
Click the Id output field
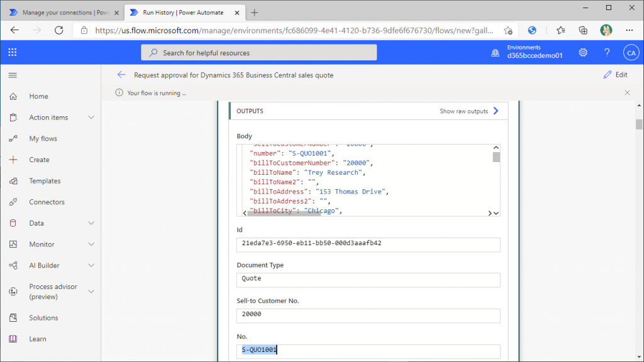(x=368, y=244)
